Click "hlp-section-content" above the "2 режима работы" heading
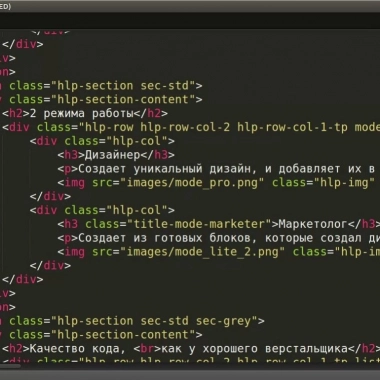Screen dimensions: 380x380 click(x=123, y=100)
